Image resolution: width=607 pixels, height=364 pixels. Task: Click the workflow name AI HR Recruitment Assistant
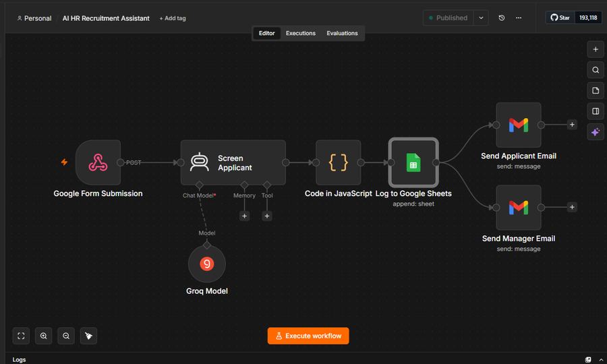pyautogui.click(x=106, y=18)
